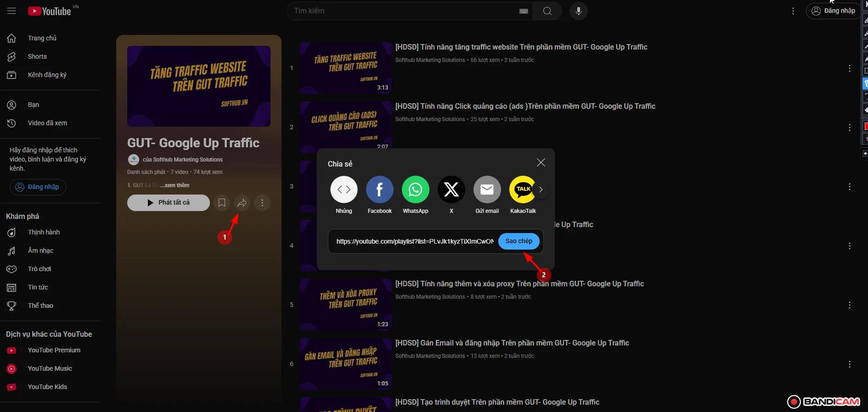Open thêm và xóa proxy video thumbnail
This screenshot has width=868, height=412.
pyautogui.click(x=346, y=305)
